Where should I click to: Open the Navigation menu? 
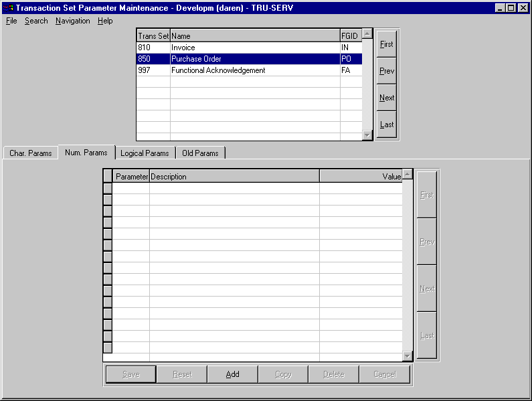point(72,21)
